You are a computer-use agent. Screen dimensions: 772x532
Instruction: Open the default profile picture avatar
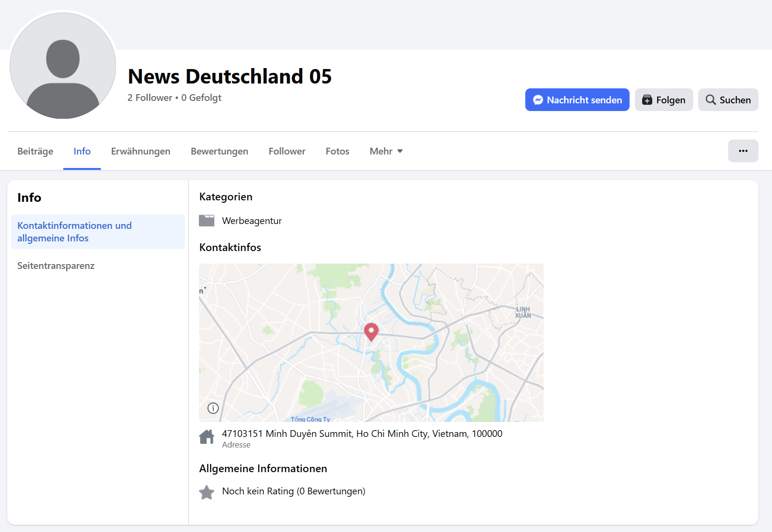(63, 66)
